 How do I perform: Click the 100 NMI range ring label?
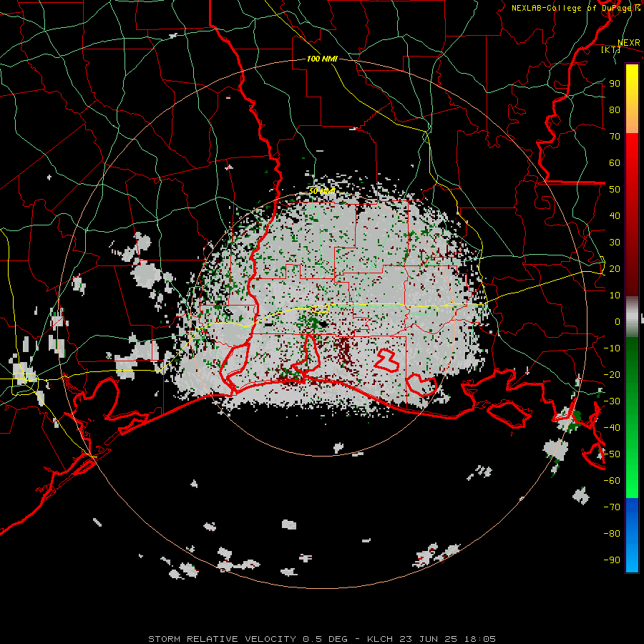pyautogui.click(x=322, y=59)
